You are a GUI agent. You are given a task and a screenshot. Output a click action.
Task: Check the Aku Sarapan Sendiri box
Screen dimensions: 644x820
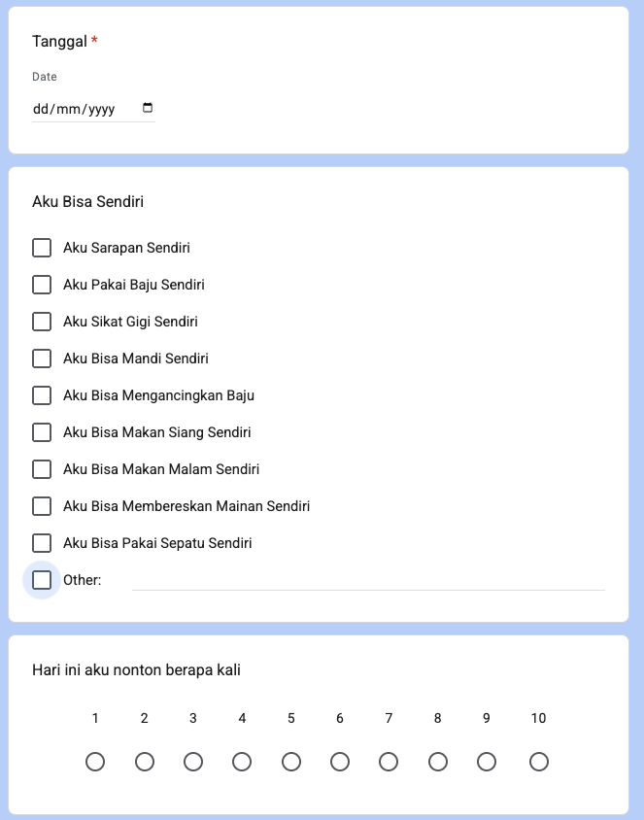click(42, 248)
